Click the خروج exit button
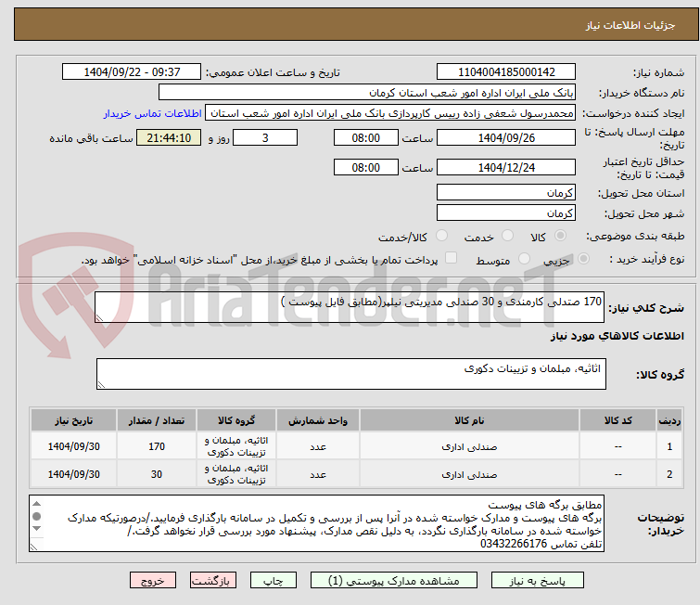Viewport: 700px width, 605px height. point(153,581)
